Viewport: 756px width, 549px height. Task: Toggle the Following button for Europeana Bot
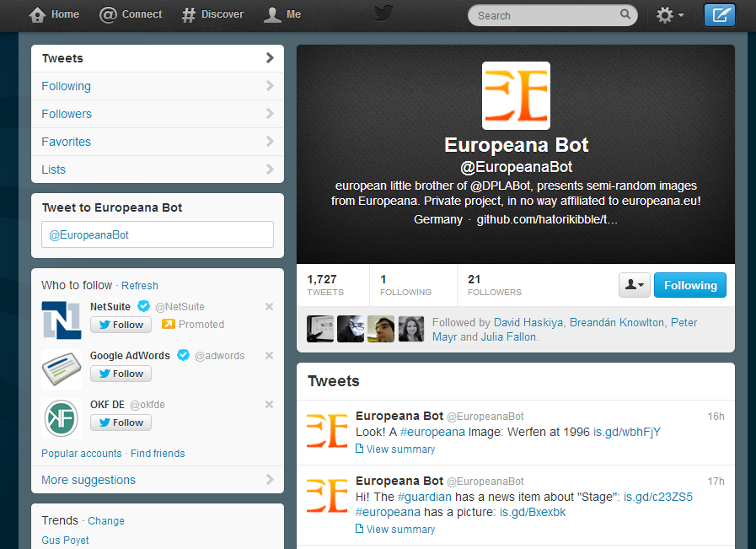tap(689, 285)
